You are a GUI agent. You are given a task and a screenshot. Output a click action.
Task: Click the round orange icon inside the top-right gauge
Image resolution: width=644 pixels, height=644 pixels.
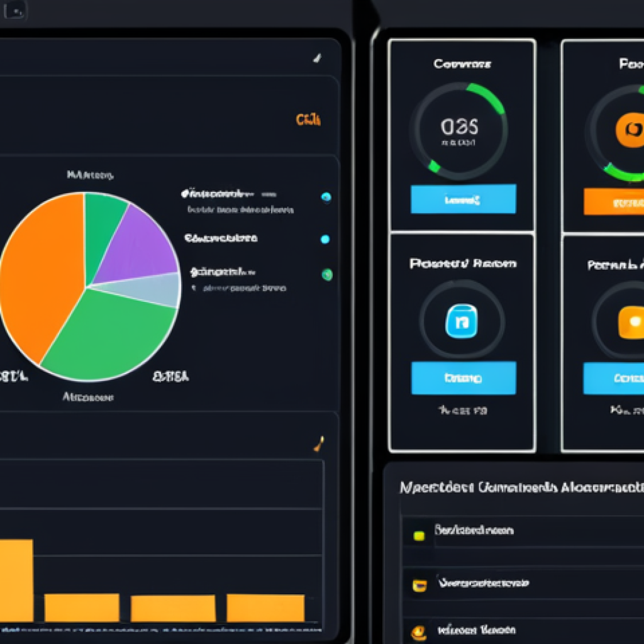coord(630,130)
